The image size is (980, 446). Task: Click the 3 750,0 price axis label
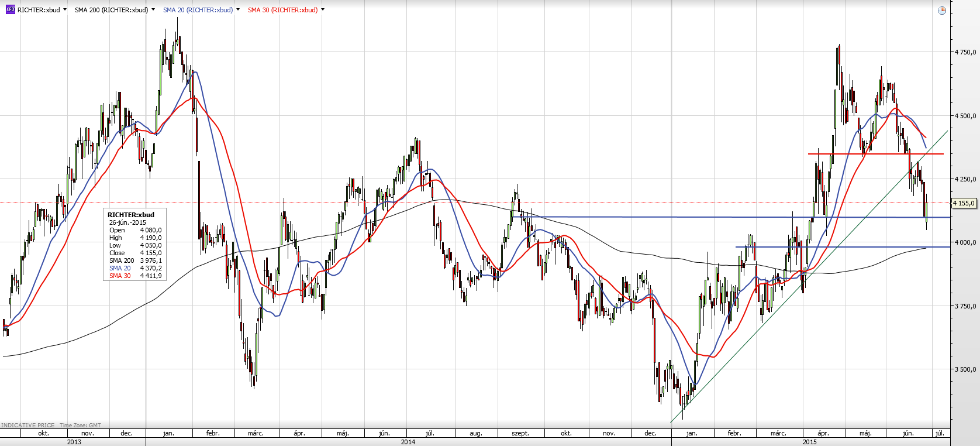pos(965,306)
